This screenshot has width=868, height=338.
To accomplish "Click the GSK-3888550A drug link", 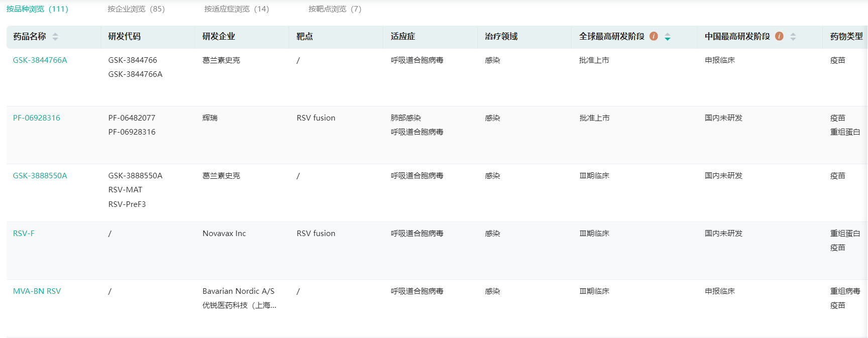I will [40, 176].
